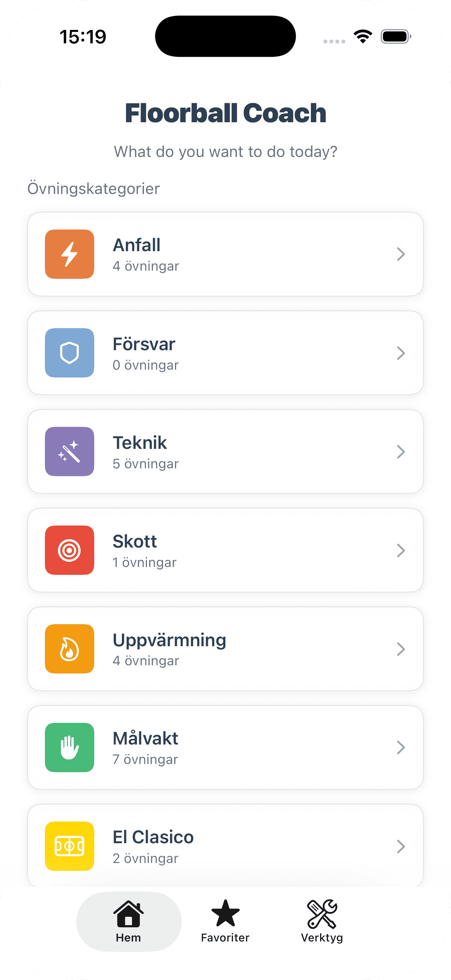Click the chevron on the Teknik row
The height and width of the screenshot is (980, 451).
(x=401, y=452)
